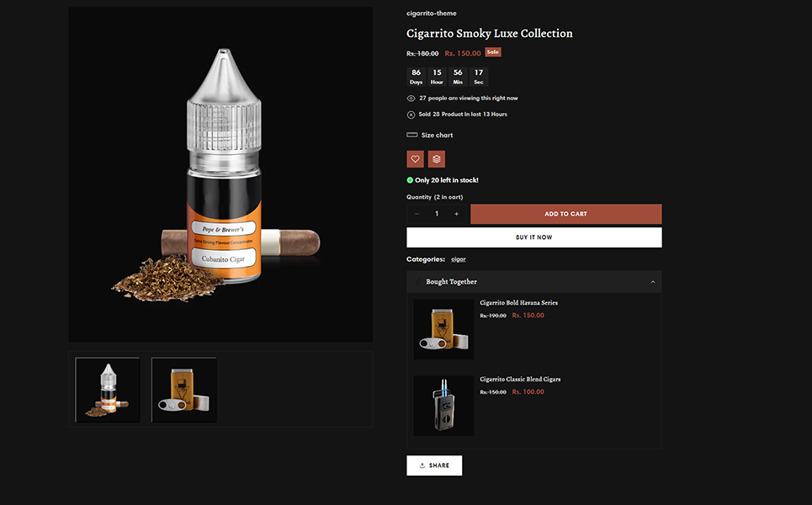Open Cigarrito Classic Blend Cigars product

point(520,379)
